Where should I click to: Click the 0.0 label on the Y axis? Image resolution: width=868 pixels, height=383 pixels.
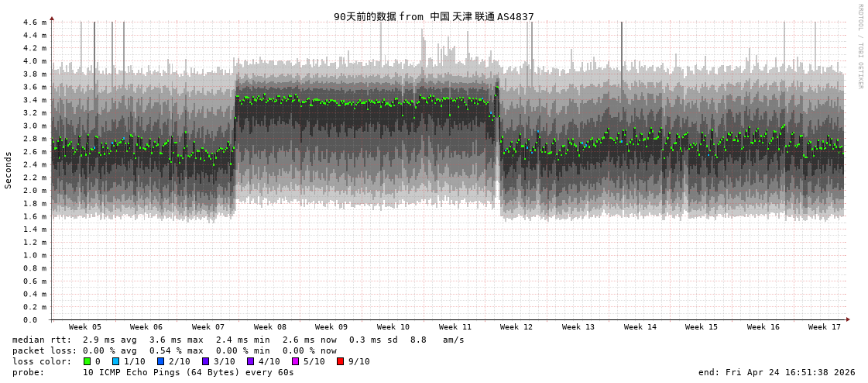(30, 319)
